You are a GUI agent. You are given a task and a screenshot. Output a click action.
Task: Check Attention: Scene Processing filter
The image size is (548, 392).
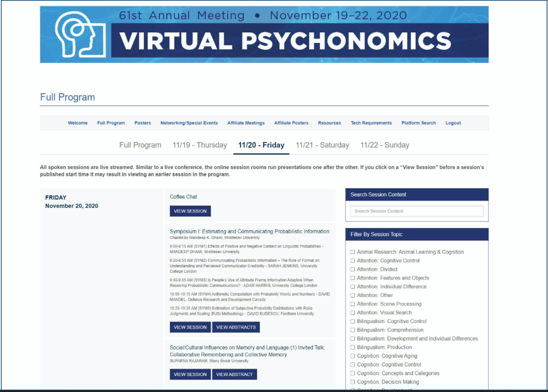coord(353,304)
